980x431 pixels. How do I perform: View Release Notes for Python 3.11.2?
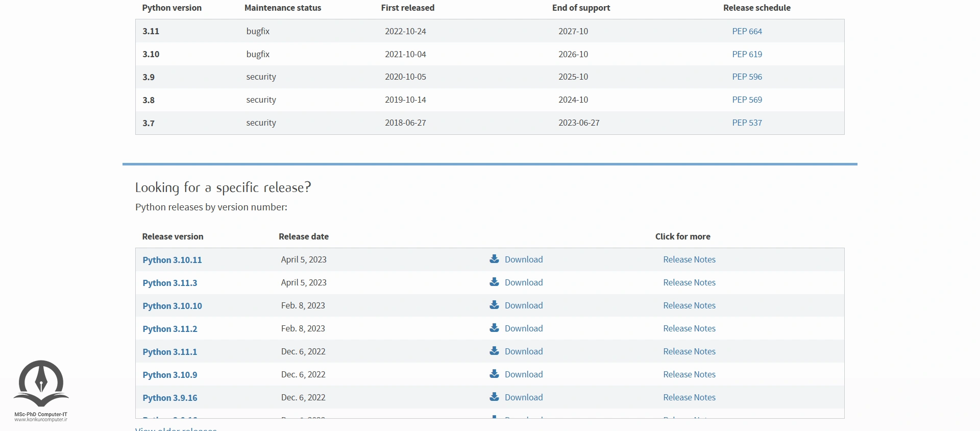(689, 328)
